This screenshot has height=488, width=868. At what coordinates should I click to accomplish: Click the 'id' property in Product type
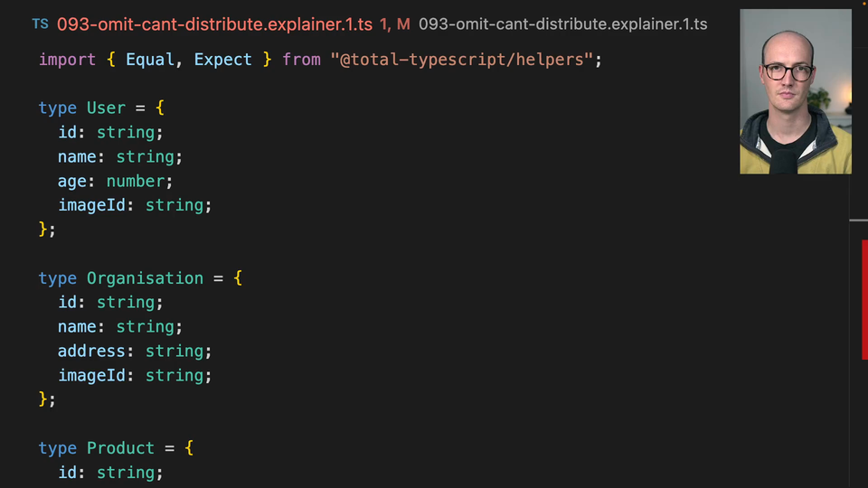point(67,473)
